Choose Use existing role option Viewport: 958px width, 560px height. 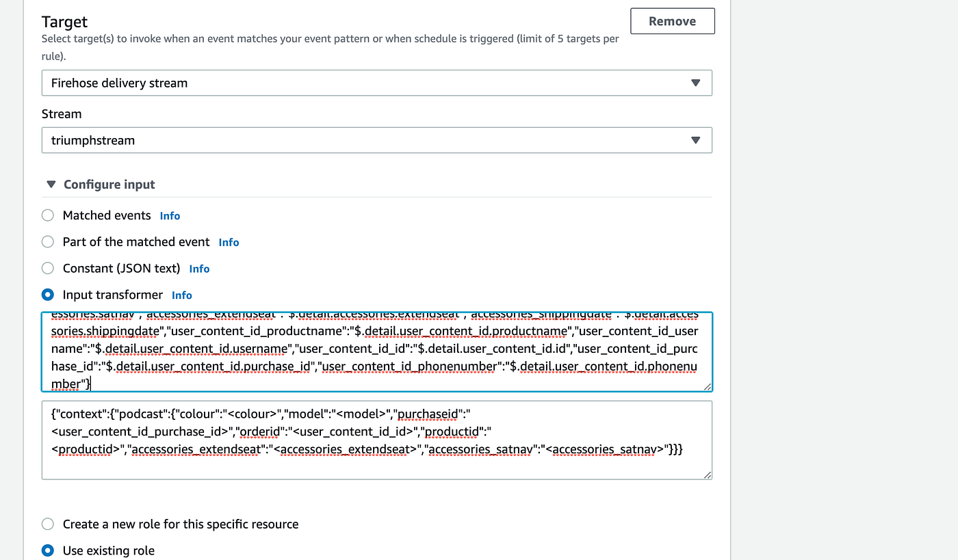tap(47, 550)
